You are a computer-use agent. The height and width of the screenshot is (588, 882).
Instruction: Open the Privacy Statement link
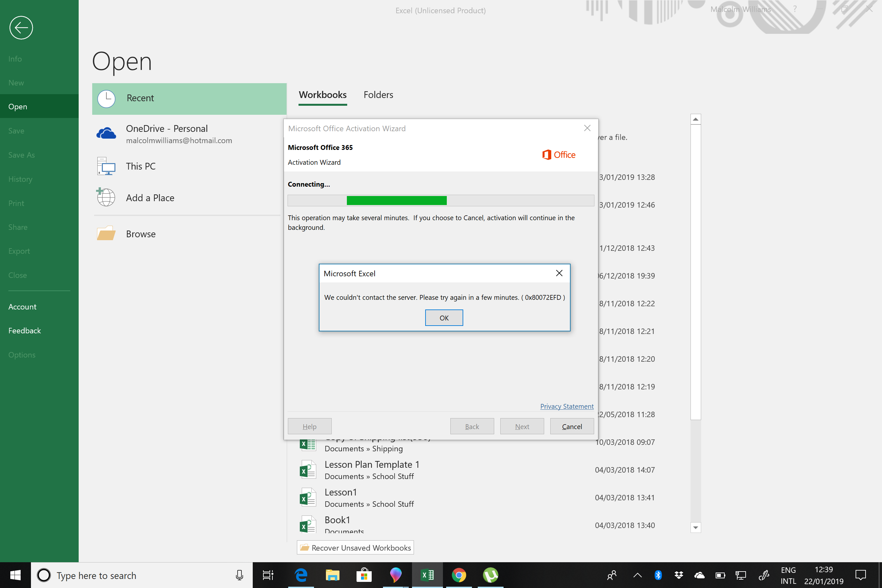[567, 406]
